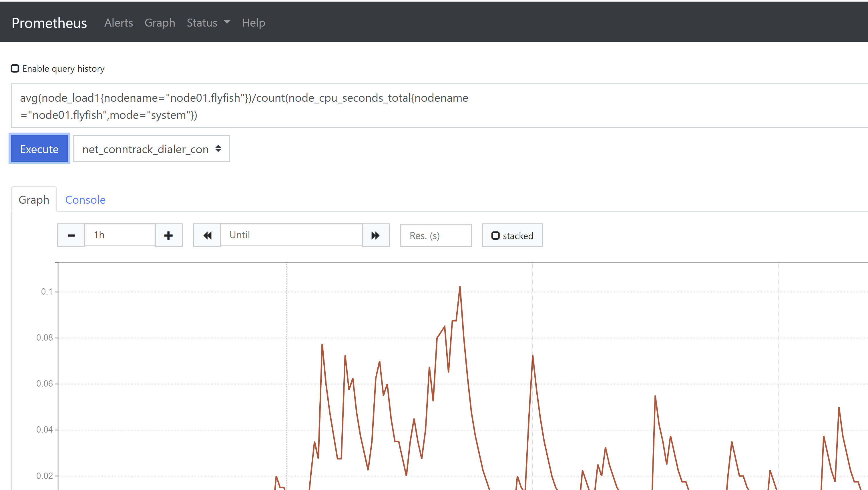This screenshot has height=490, width=868.
Task: Click the Until end time field
Action: point(291,235)
